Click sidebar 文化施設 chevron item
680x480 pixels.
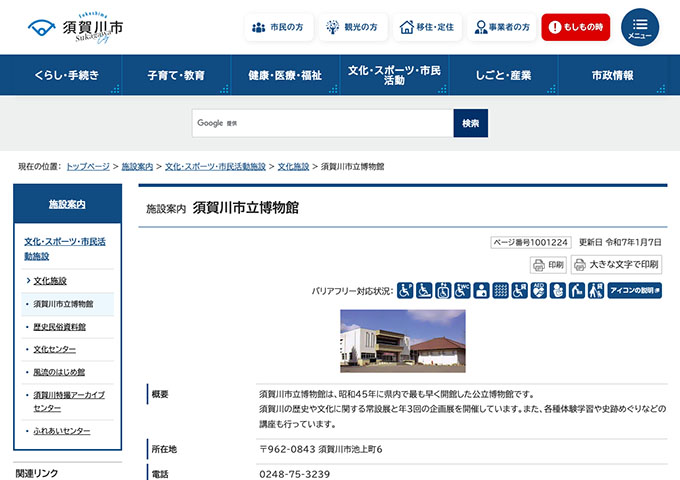(x=50, y=281)
